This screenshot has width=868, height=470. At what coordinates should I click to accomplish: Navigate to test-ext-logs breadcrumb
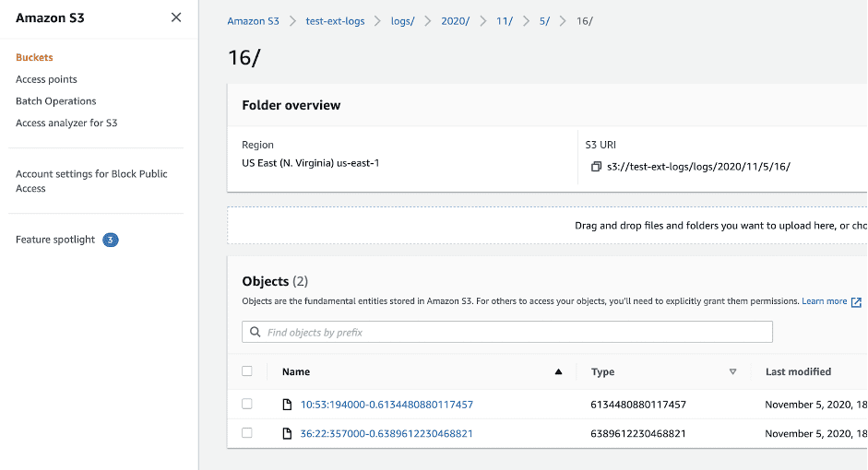[x=335, y=21]
